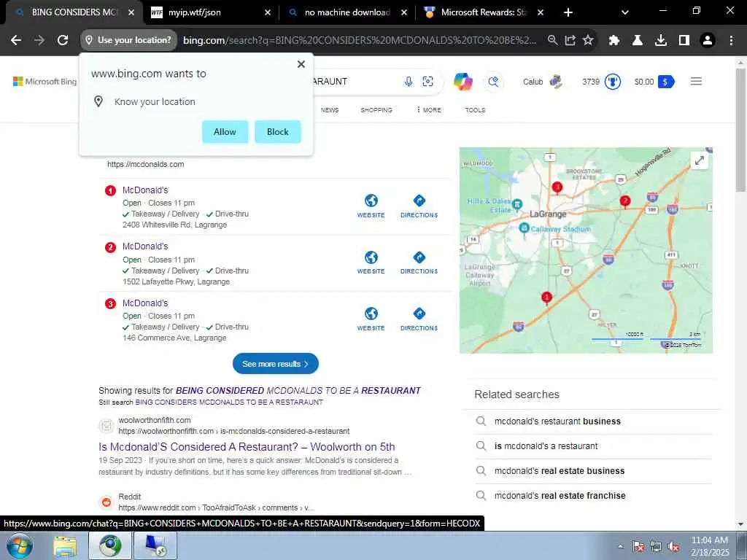Viewport: 747px width, 560px height.
Task: Get Directions to Lafayette Pkwy McDonald's
Action: 419,262
